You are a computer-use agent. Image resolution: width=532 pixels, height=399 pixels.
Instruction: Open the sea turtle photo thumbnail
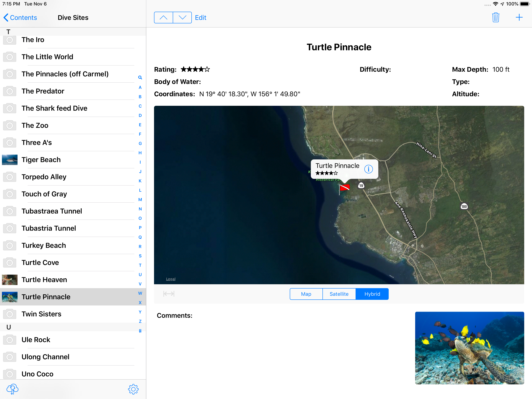[x=469, y=348]
